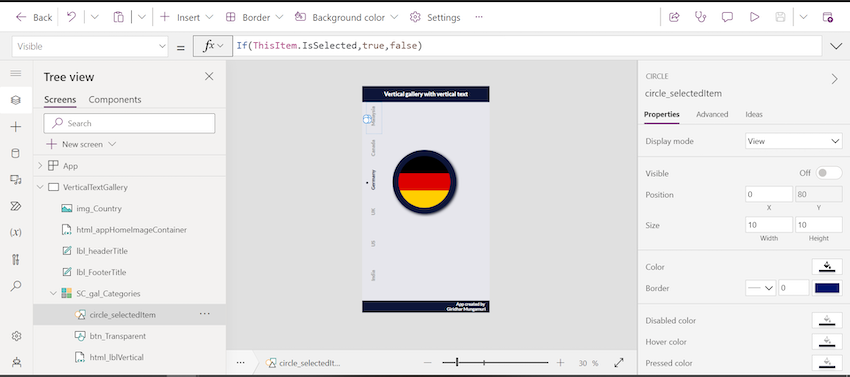Open the Border toolbar menu
This screenshot has width=850, height=377.
tap(254, 17)
